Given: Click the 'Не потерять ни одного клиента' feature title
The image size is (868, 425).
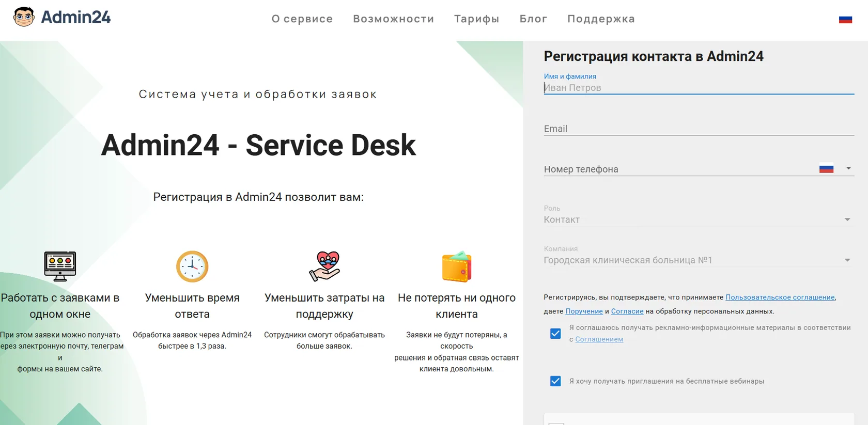Looking at the screenshot, I should click(x=457, y=306).
